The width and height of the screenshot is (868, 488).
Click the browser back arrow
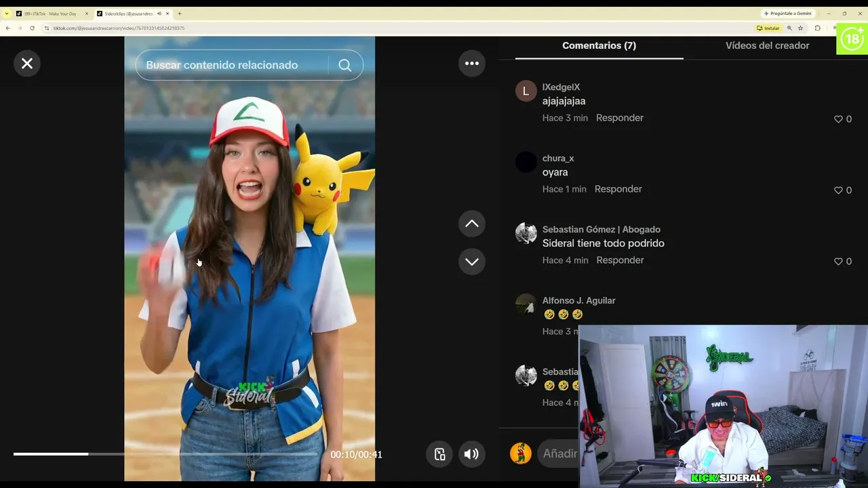[x=7, y=28]
